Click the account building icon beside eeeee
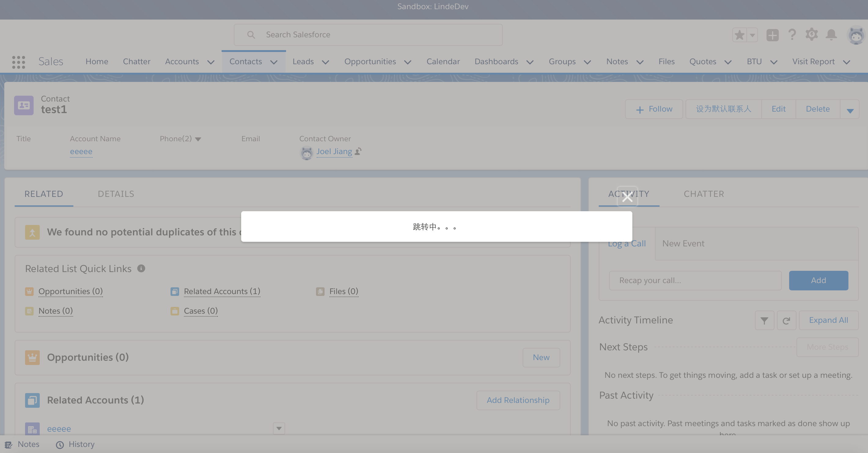Viewport: 868px width, 453px height. 32,429
